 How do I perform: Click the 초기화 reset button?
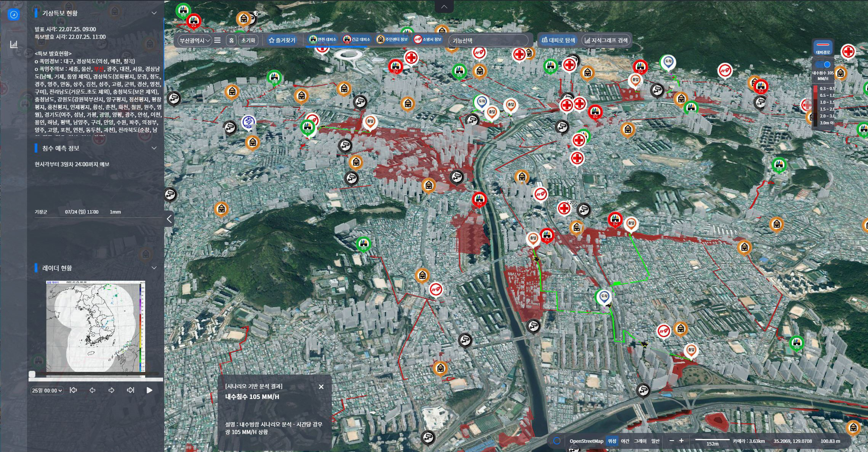pyautogui.click(x=248, y=40)
